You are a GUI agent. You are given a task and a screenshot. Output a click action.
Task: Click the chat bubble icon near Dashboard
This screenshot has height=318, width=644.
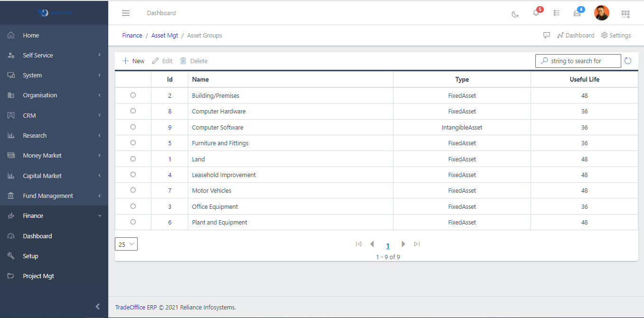547,35
